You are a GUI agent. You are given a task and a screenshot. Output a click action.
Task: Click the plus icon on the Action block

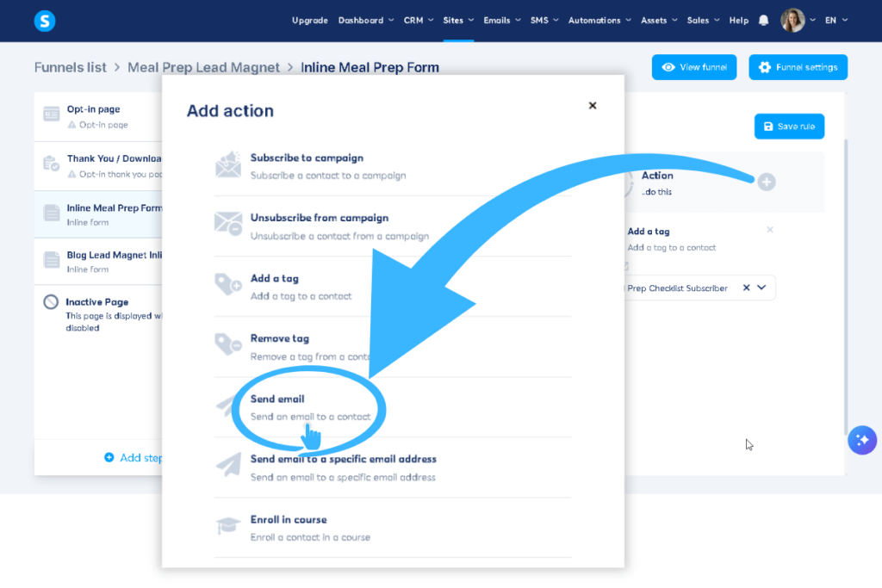(x=766, y=182)
